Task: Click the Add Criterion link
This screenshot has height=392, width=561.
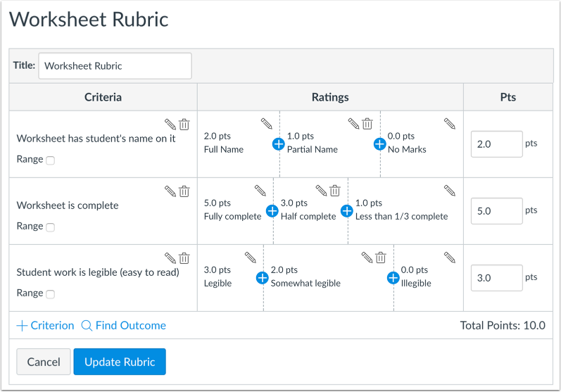Action: click(45, 326)
